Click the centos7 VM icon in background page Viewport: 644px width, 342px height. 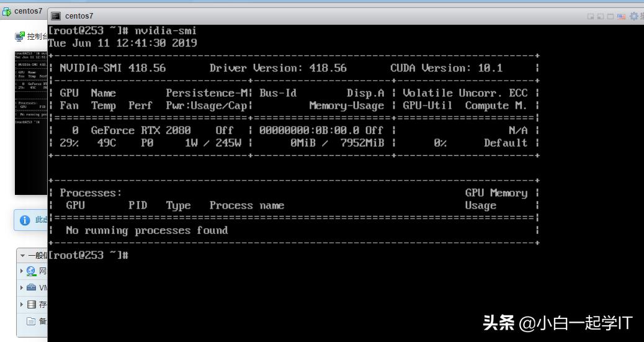click(x=7, y=12)
